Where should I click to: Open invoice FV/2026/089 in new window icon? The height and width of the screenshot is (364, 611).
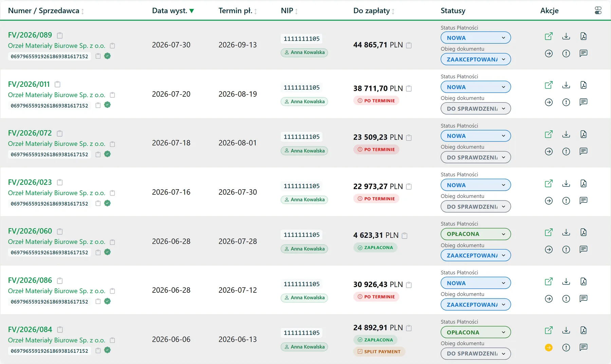click(x=549, y=36)
